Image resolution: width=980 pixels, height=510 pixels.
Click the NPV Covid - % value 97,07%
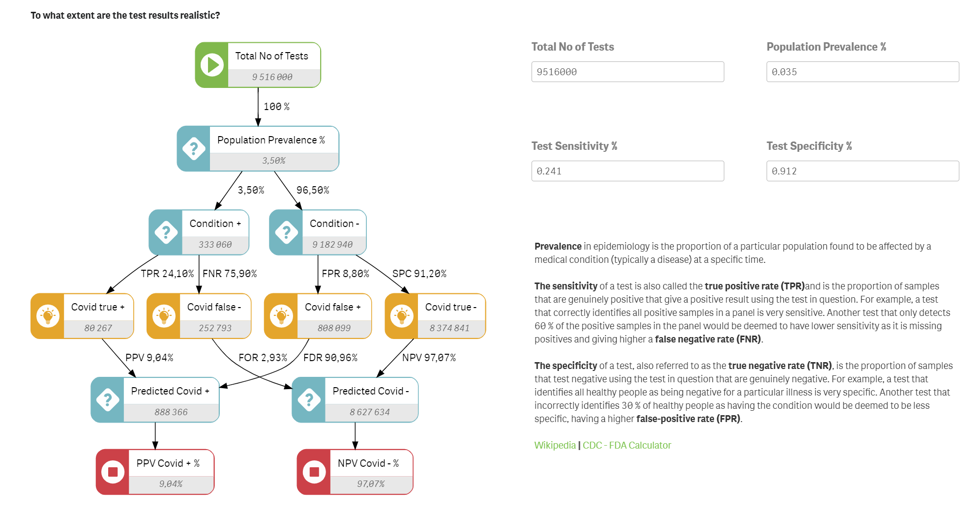click(371, 484)
